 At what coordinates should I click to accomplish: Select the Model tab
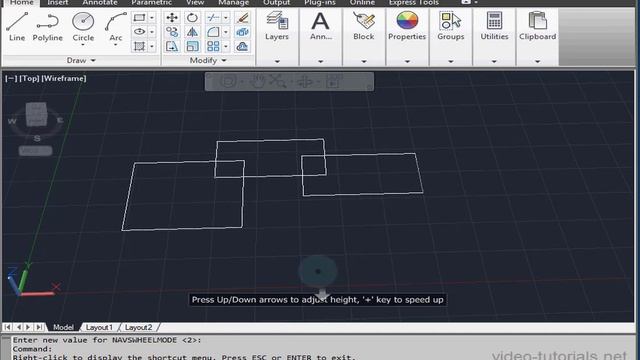[63, 327]
